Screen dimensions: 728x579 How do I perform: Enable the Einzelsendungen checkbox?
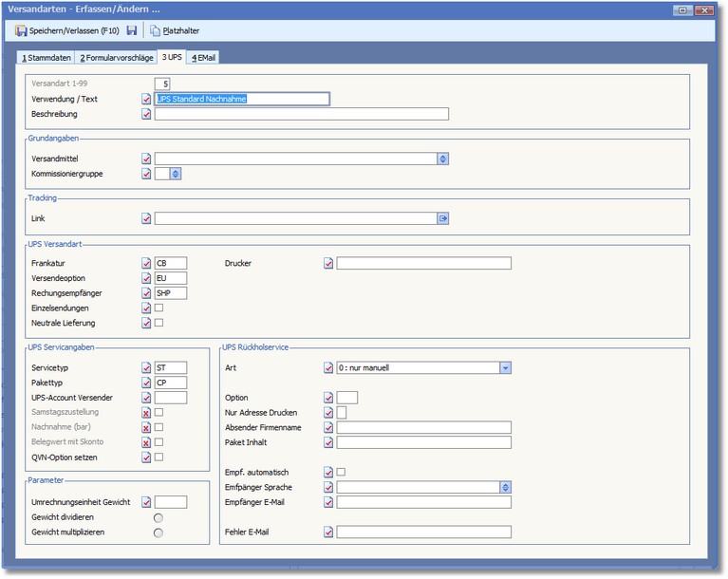click(159, 308)
